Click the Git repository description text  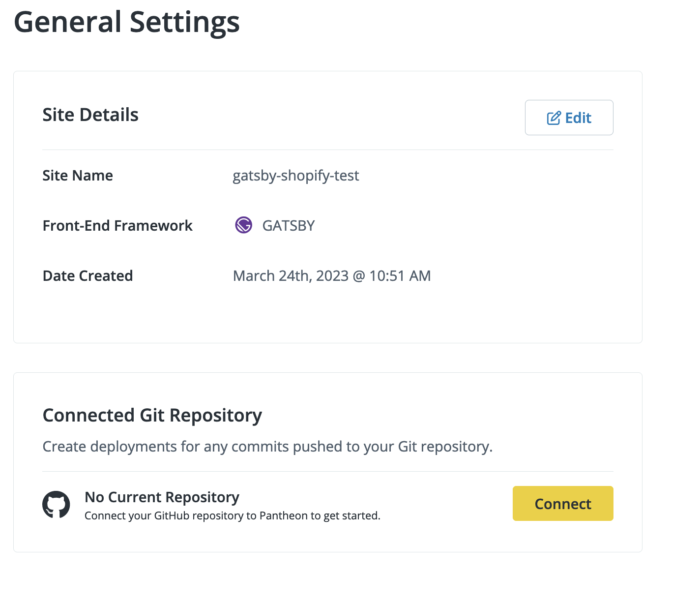[267, 447]
